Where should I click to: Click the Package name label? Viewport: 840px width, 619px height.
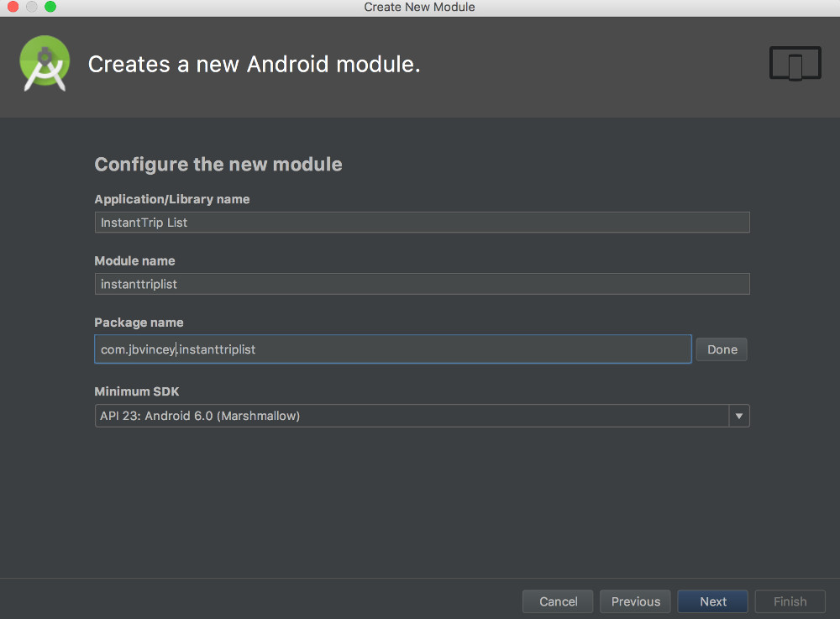pyautogui.click(x=139, y=323)
